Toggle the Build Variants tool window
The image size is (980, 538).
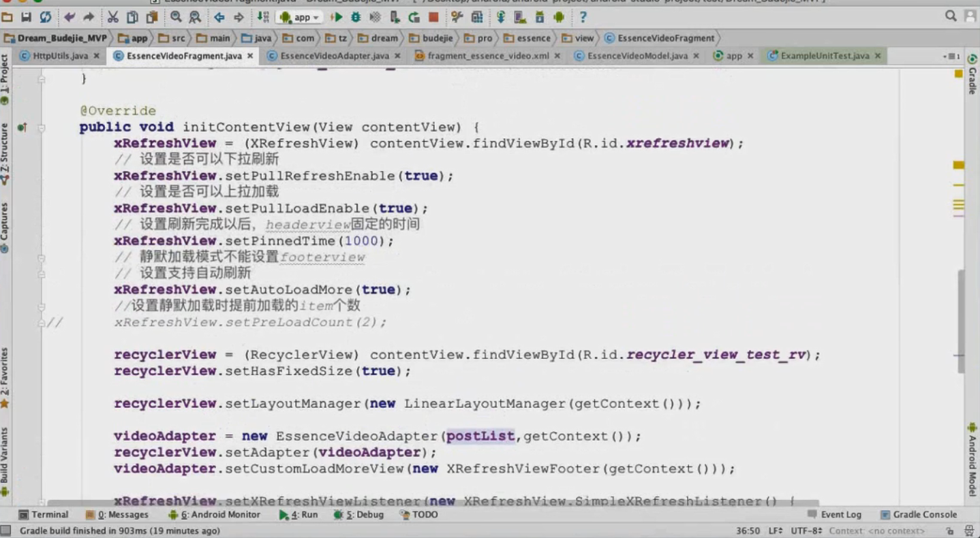(x=5, y=461)
